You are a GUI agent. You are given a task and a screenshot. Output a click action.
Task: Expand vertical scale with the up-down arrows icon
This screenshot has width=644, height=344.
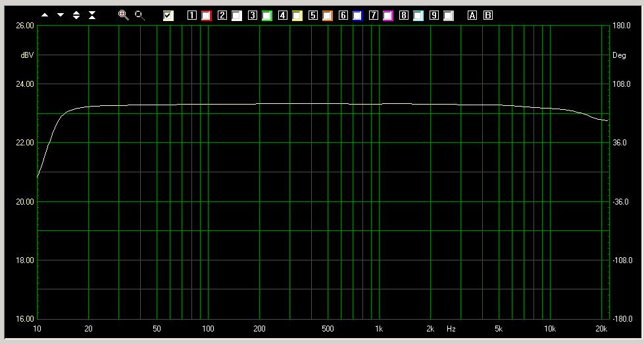76,15
